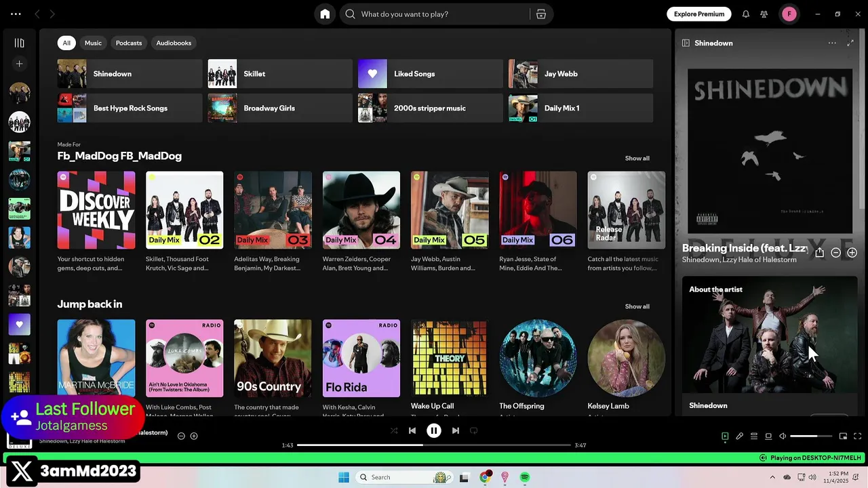Open the Release Radar card
Viewport: 868px width, 488px height.
[627, 222]
